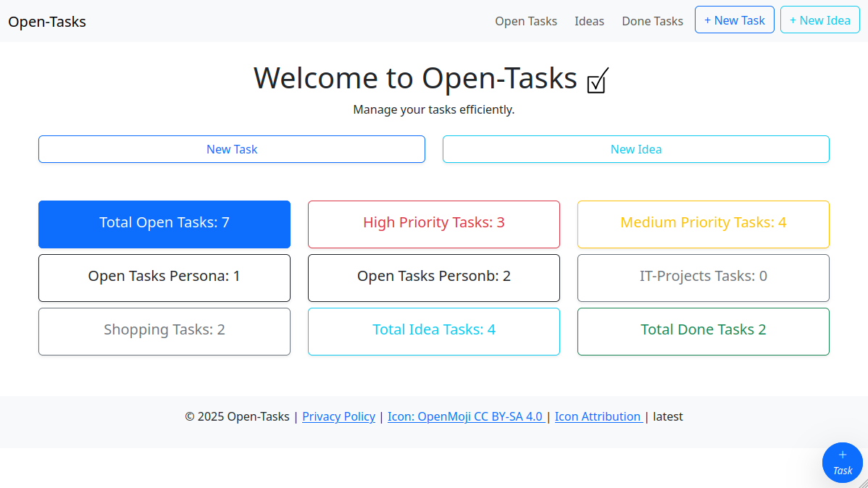The image size is (868, 488).
Task: Select Ideas from the navigation bar
Action: (x=589, y=21)
